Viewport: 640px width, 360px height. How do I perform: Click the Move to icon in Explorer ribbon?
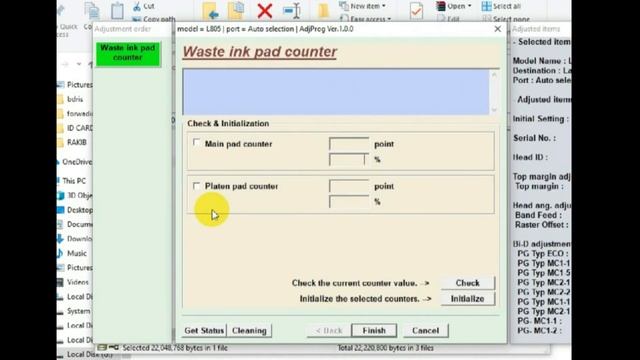(210, 10)
